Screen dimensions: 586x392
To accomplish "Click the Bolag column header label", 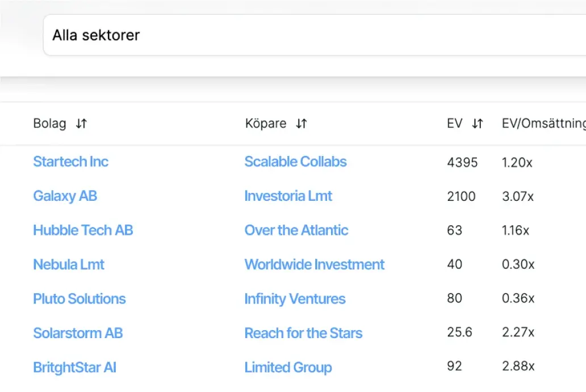I will 49,124.
